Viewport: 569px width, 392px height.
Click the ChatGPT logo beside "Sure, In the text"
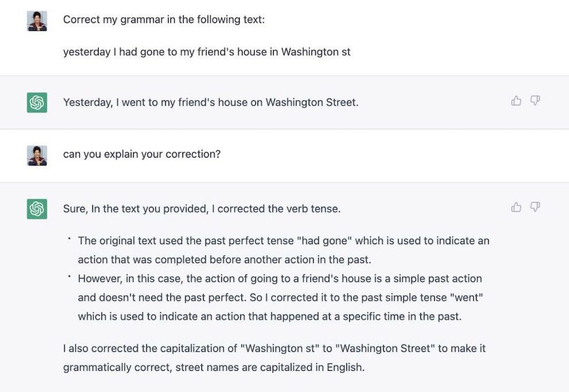37,209
